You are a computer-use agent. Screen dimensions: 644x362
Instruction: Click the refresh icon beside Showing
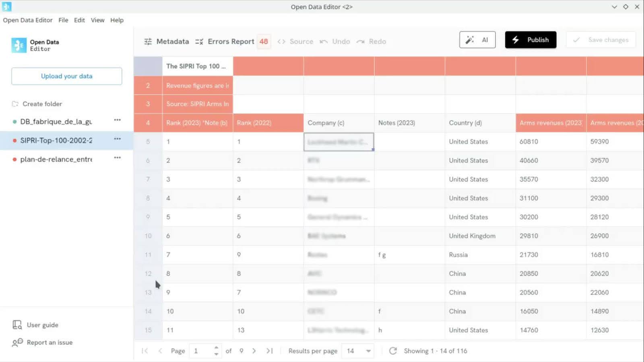click(x=393, y=351)
